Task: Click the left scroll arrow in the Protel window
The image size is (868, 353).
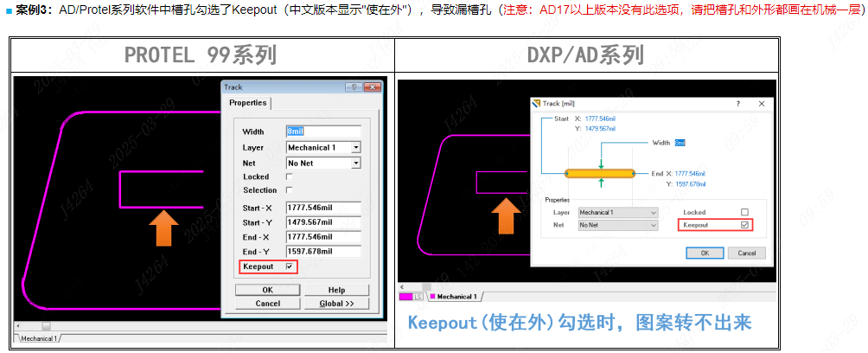Action: [x=18, y=326]
